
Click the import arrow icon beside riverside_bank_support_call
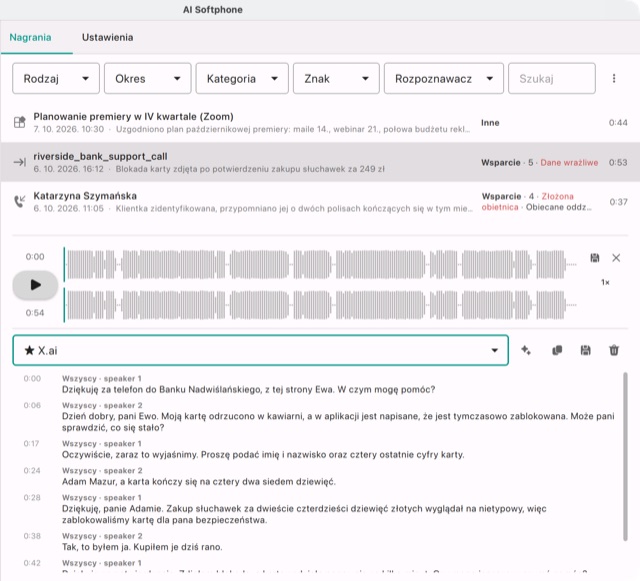(x=19, y=162)
